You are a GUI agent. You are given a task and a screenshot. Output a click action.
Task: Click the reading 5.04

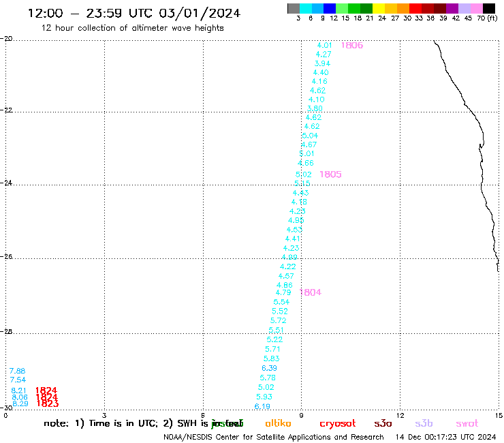[x=310, y=136]
